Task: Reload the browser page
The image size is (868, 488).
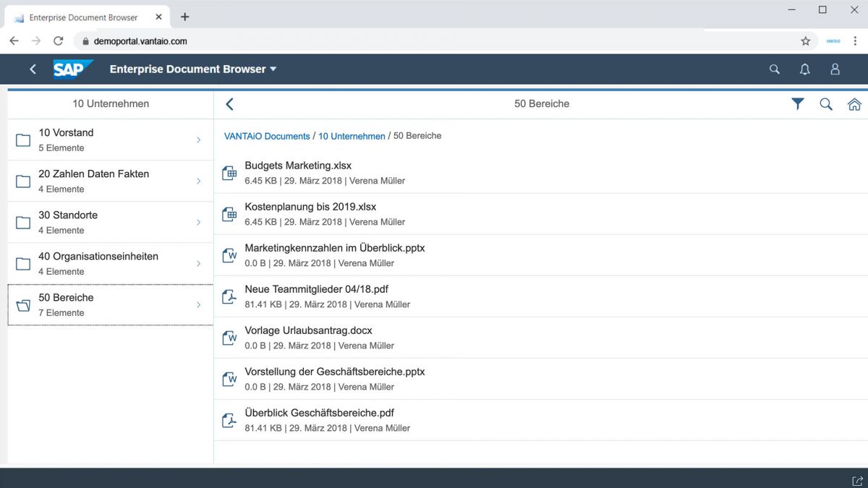Action: 59,41
